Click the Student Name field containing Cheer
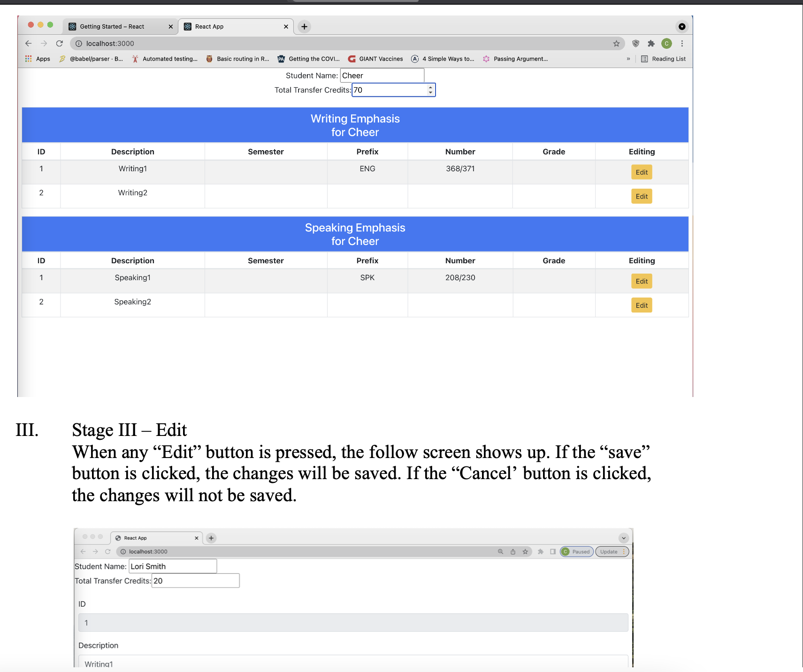The height and width of the screenshot is (672, 803). point(382,76)
